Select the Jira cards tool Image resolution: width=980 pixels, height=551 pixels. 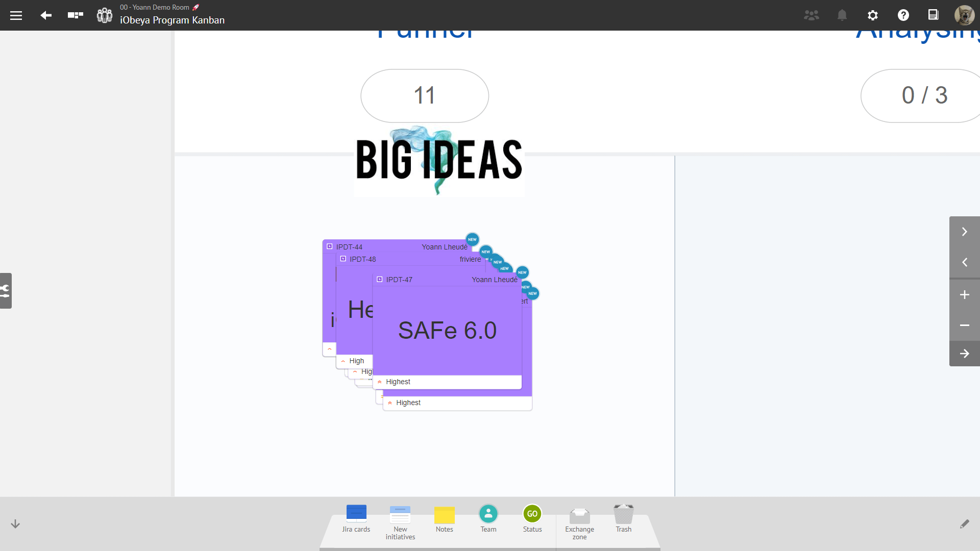tap(356, 519)
